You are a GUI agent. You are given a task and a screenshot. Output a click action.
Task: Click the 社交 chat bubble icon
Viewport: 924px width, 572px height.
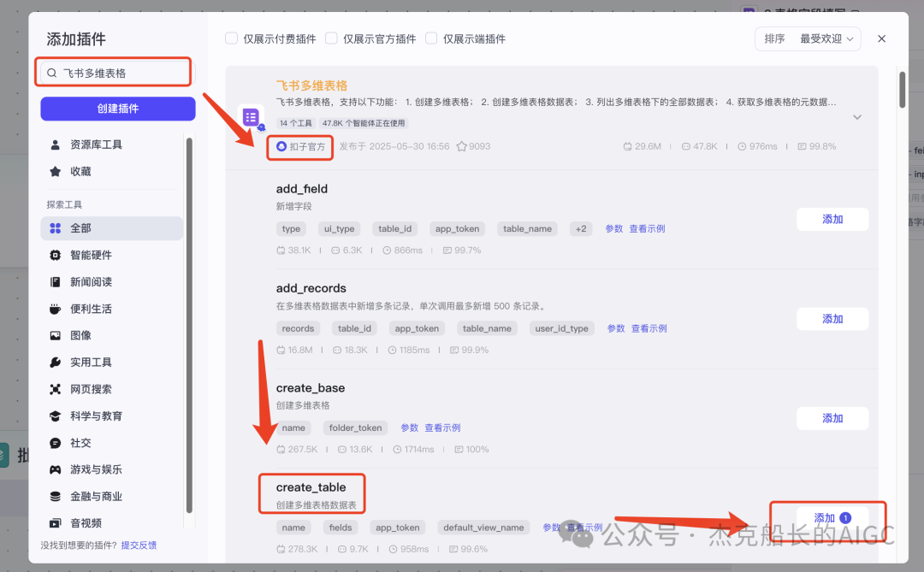[56, 443]
